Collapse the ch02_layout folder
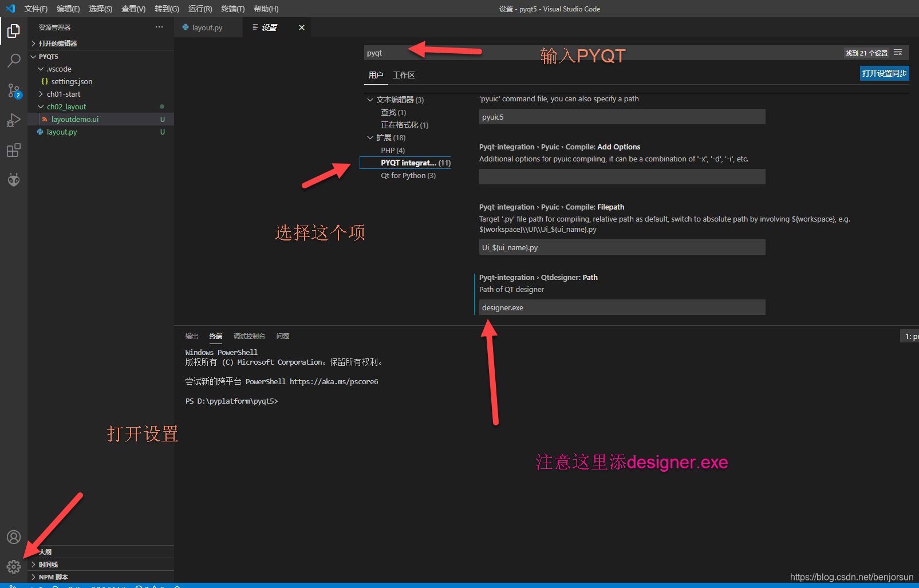Screen dimensions: 919x588 (x=101, y=106)
